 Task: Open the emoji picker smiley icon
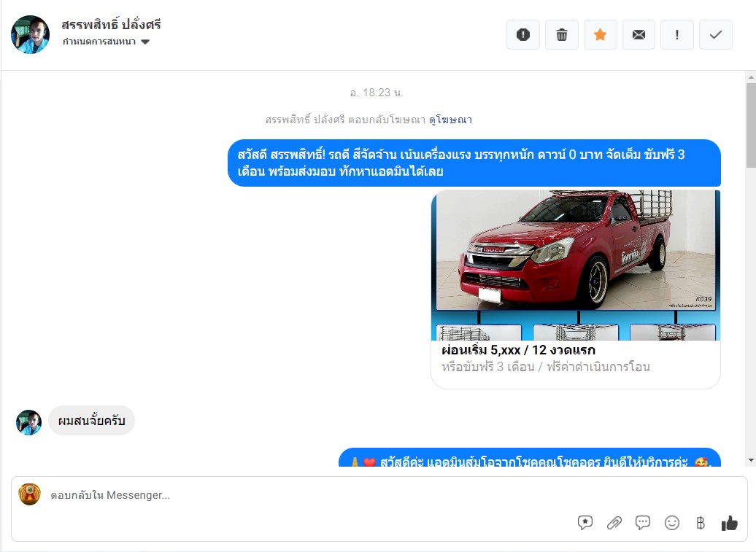(x=672, y=523)
